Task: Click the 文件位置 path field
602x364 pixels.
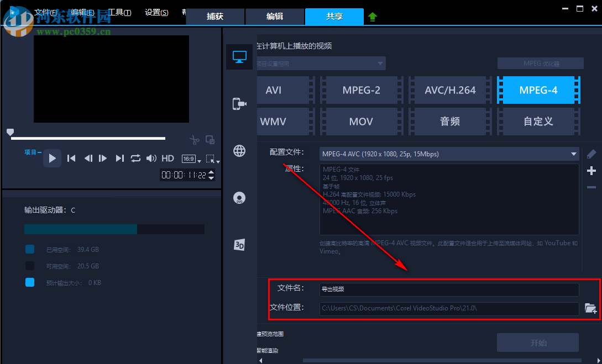Action: 449,308
